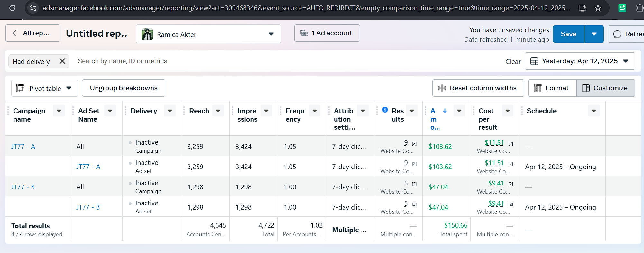644x253 pixels.
Task: Expand the Ramica Akter account dropdown
Action: [271, 34]
